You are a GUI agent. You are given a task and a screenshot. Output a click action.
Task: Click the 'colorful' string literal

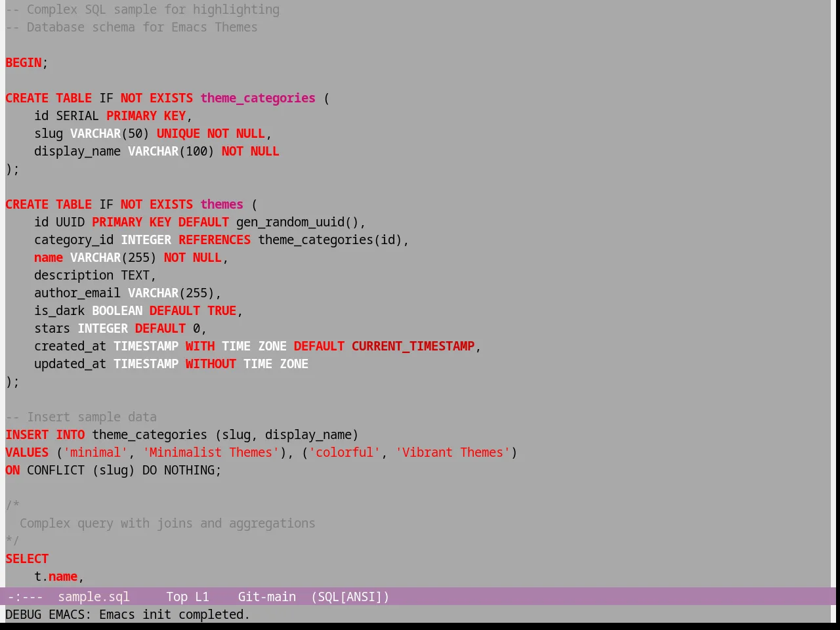pos(345,453)
